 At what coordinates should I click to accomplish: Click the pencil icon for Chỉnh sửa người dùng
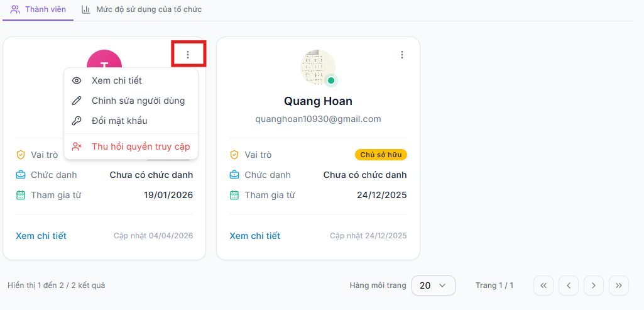(77, 101)
